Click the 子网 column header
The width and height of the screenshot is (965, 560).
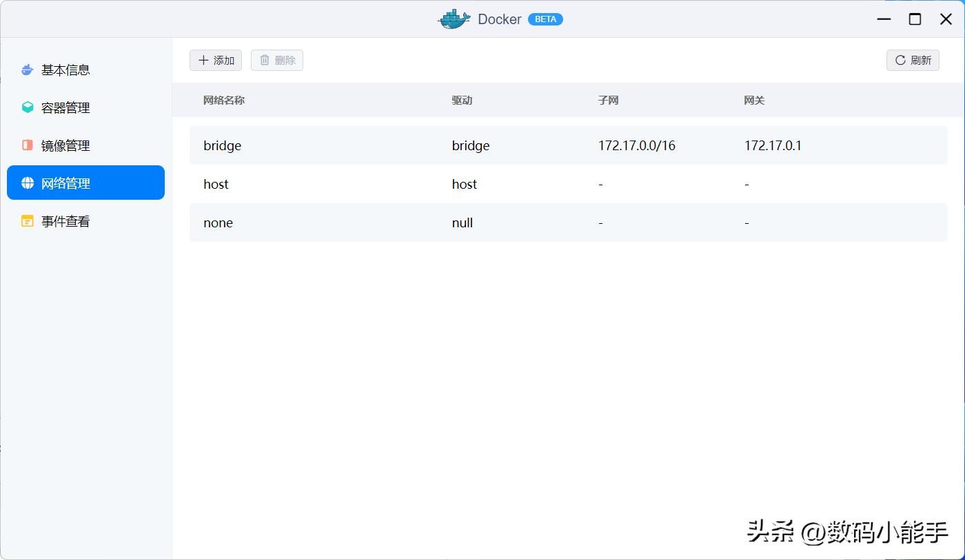[x=609, y=100]
